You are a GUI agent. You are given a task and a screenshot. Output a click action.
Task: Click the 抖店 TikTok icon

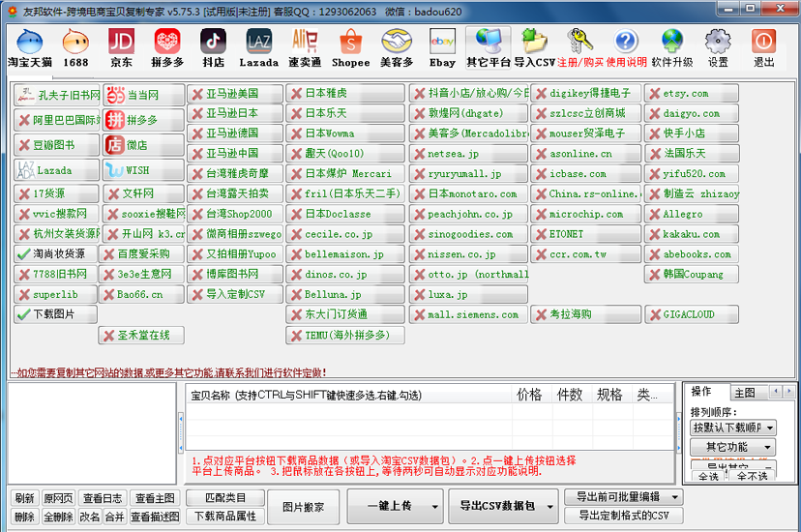point(213,47)
